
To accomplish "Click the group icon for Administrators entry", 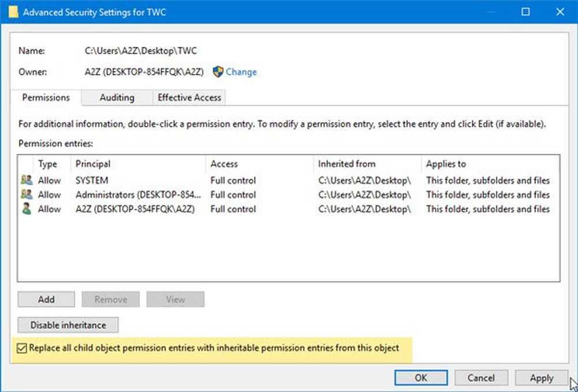I will click(25, 195).
